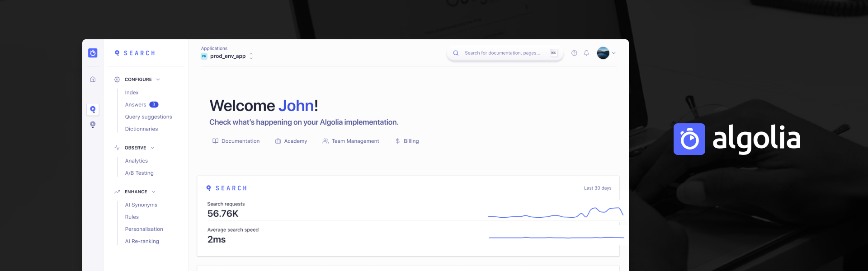This screenshot has width=868, height=271.
Task: Click the Configure gear icon
Action: click(117, 79)
